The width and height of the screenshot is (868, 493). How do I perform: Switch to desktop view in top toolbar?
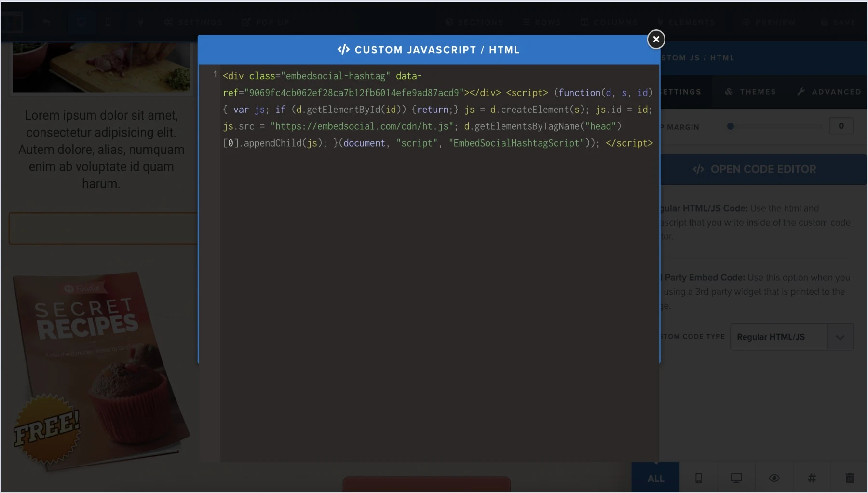tap(81, 22)
